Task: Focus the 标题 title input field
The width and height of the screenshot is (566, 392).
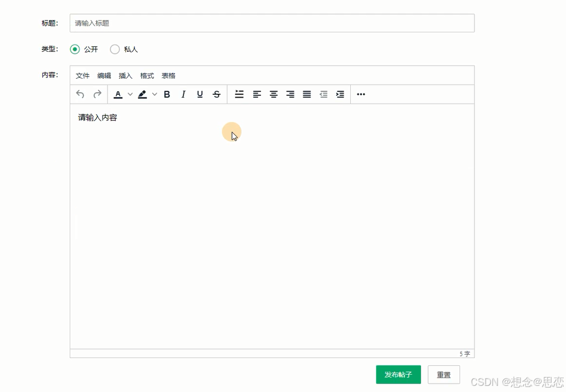Action: coord(272,23)
